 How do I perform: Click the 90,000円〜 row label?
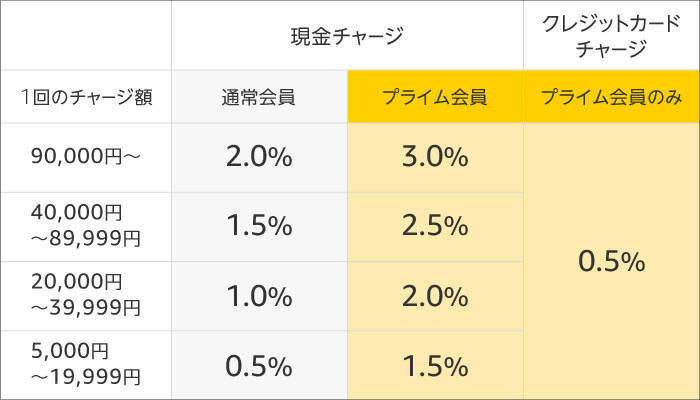coord(85,158)
